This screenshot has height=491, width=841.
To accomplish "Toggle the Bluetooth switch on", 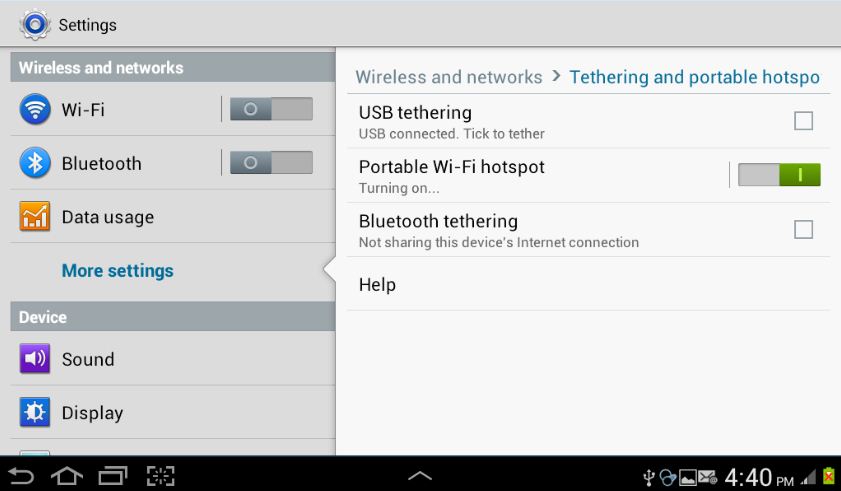I will pyautogui.click(x=271, y=163).
